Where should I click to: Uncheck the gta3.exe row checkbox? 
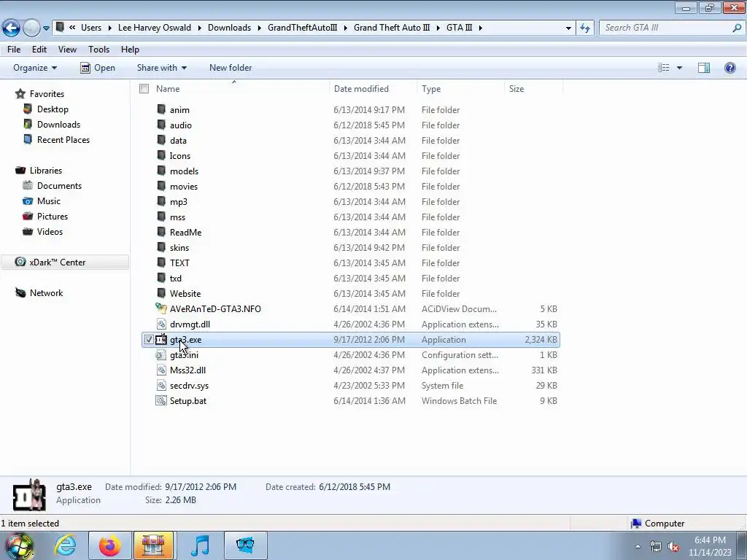(x=149, y=340)
